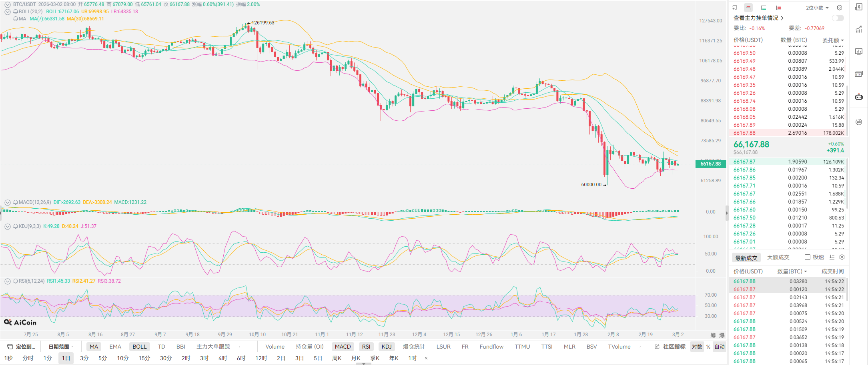The height and width of the screenshot is (365, 868).
Task: Click the dollar document icon in sidebar
Action: tap(858, 7)
